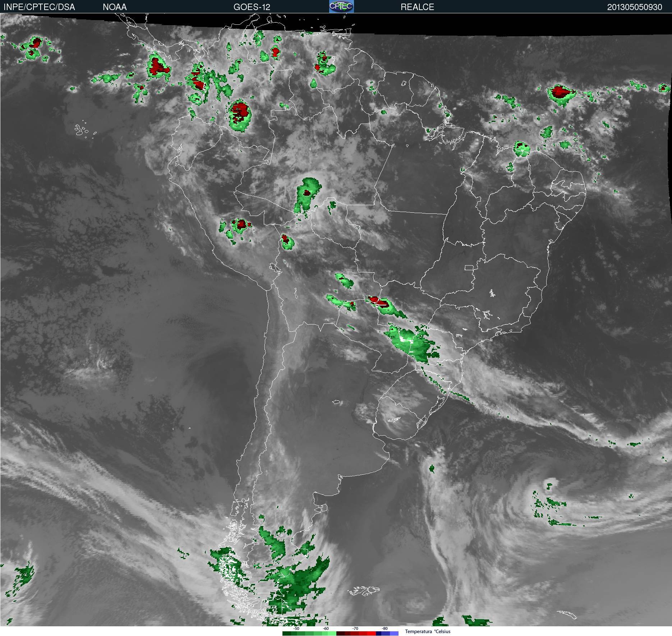Click the red segment of the temperature scale
The width and height of the screenshot is (672, 636).
356,633
